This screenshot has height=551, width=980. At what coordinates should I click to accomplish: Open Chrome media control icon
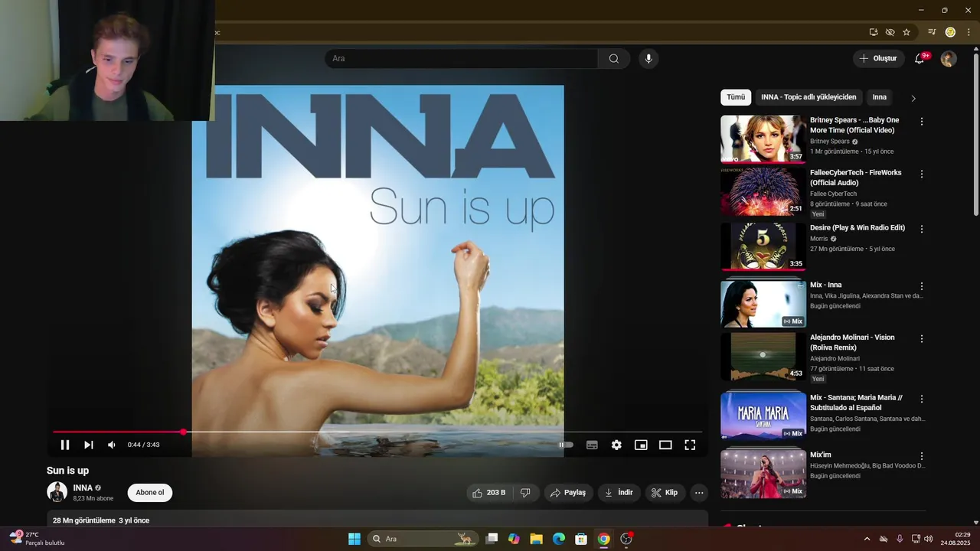click(x=932, y=32)
